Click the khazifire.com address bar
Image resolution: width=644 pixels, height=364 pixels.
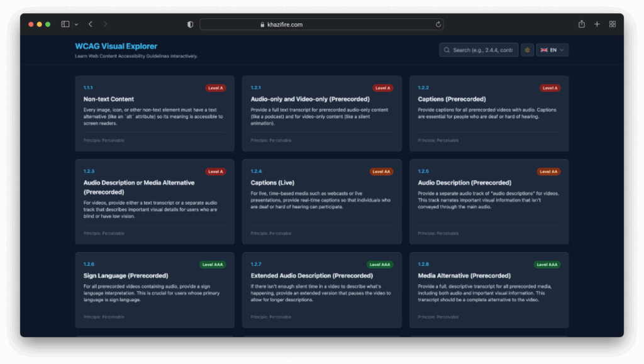coord(321,25)
